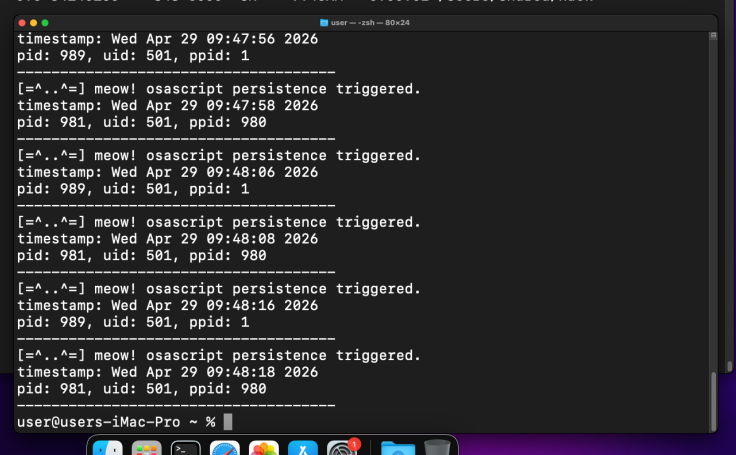Open Finder from the Dock
The width and height of the screenshot is (736, 455).
[107, 448]
